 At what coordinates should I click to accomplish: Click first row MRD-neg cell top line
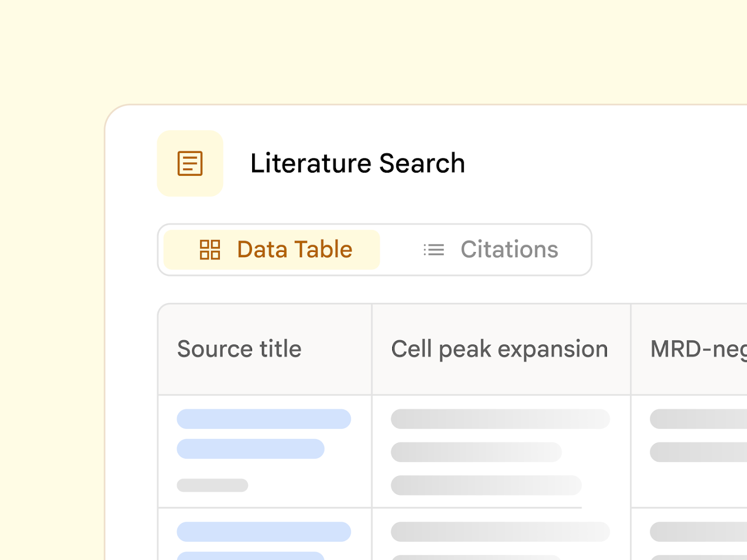point(698,419)
